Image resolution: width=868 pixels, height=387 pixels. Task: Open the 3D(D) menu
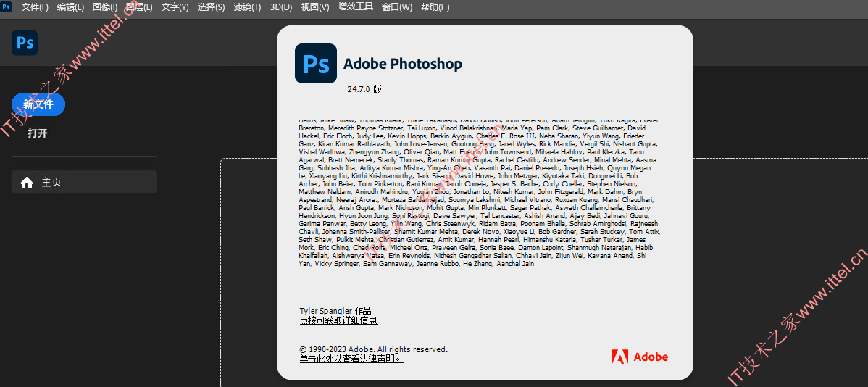coord(281,7)
